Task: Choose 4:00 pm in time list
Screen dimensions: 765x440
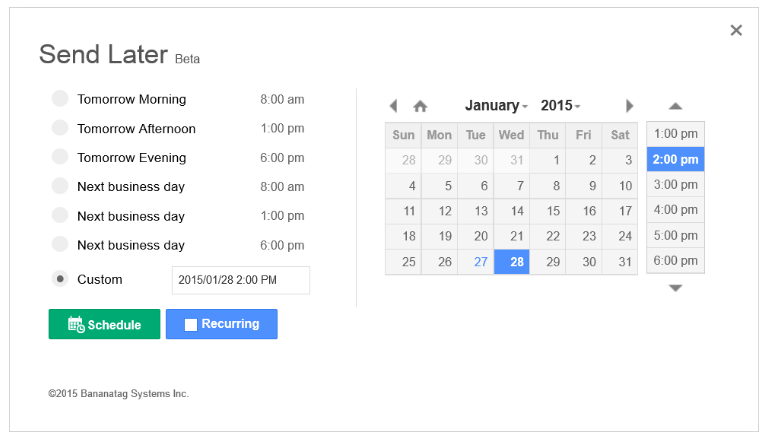Action: click(675, 210)
